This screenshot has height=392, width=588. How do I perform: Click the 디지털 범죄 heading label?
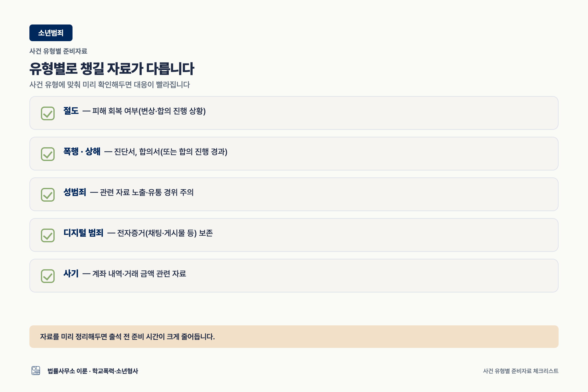83,233
